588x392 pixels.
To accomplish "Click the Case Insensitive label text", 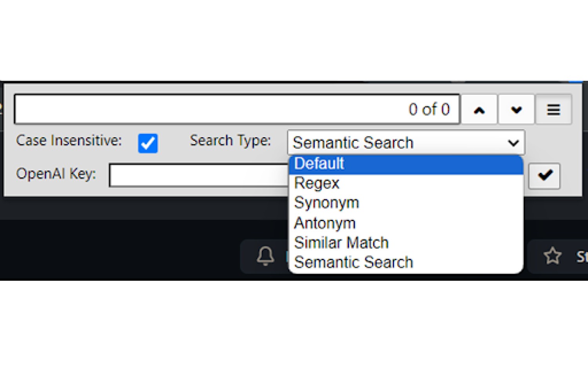I will coord(69,140).
